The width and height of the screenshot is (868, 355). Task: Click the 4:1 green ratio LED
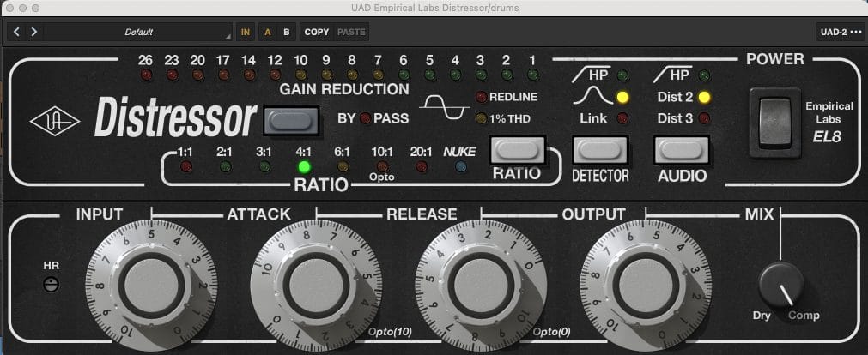(x=303, y=166)
